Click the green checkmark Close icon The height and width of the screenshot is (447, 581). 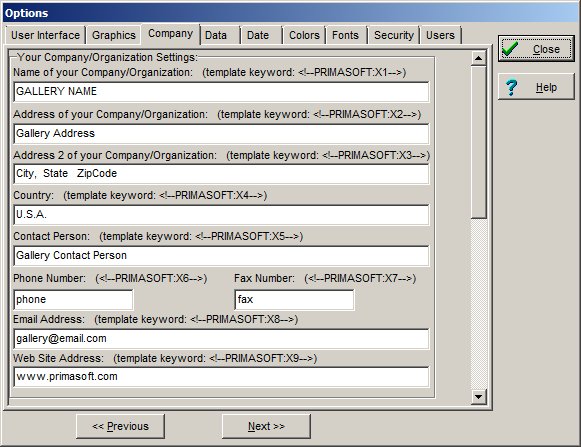coord(510,49)
